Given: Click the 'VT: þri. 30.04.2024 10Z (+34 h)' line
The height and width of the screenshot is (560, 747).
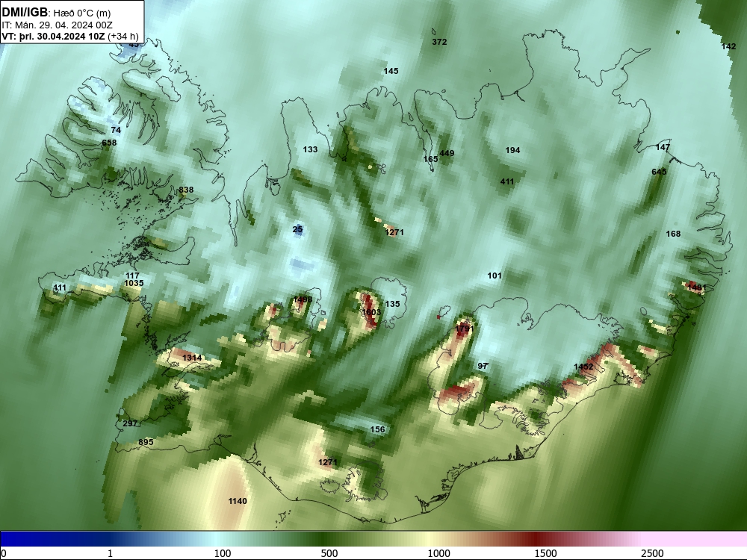Looking at the screenshot, I should [x=70, y=37].
